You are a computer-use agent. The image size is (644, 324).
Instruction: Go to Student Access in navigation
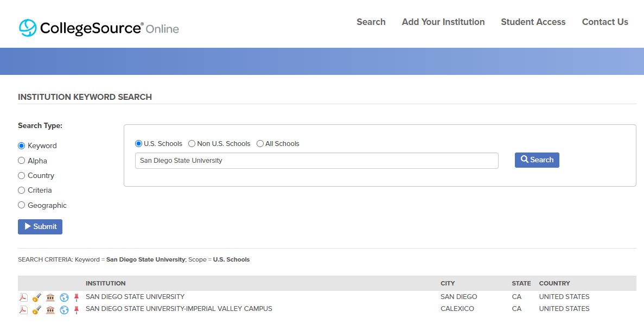pos(533,22)
